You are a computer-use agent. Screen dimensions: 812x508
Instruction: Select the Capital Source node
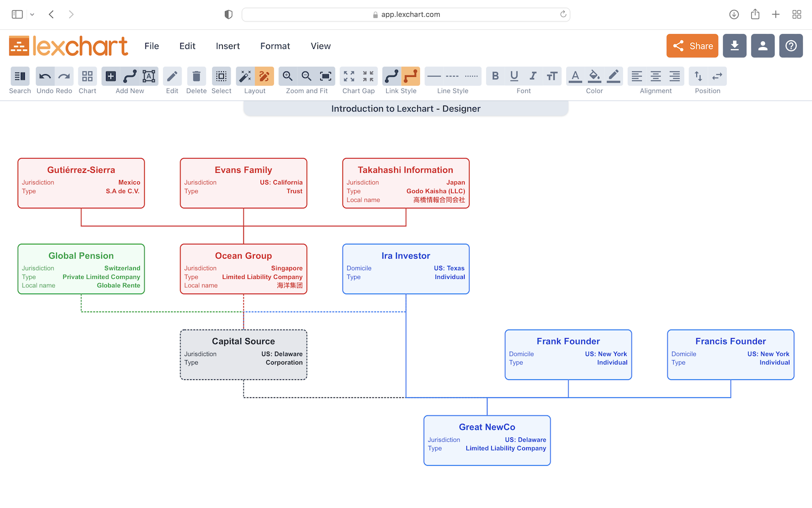click(x=243, y=354)
